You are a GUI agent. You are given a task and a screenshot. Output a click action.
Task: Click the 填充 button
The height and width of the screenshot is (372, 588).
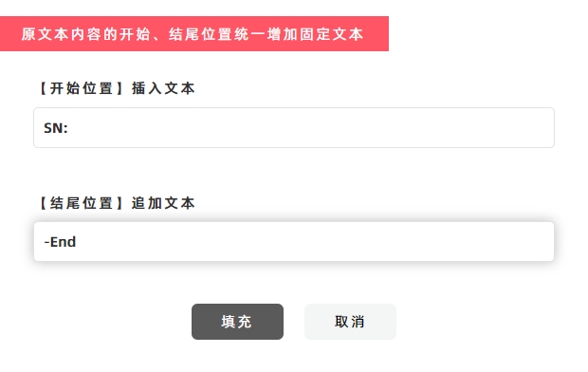[x=237, y=322]
